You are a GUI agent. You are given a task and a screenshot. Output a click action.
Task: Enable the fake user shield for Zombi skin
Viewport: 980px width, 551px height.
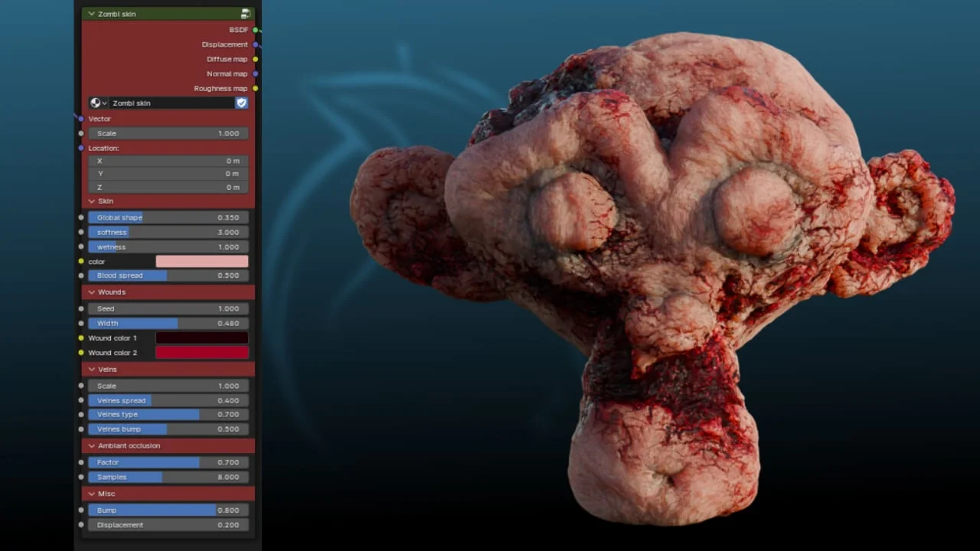[241, 103]
